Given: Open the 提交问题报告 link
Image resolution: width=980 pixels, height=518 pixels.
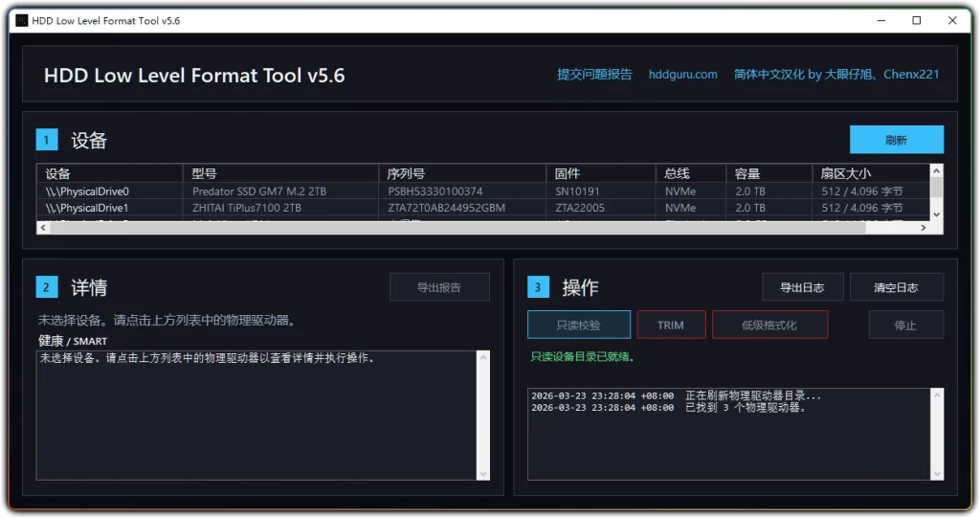Looking at the screenshot, I should [x=594, y=75].
